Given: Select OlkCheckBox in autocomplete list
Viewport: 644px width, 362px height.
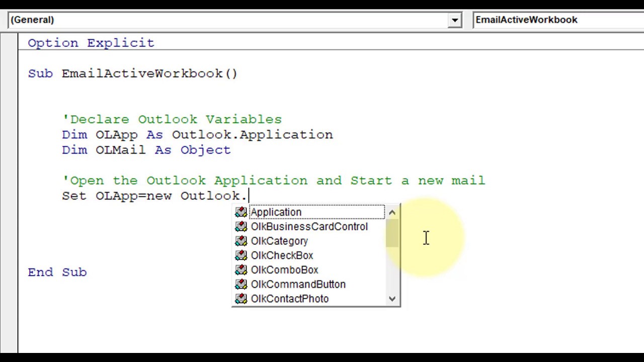Looking at the screenshot, I should click(x=282, y=255).
